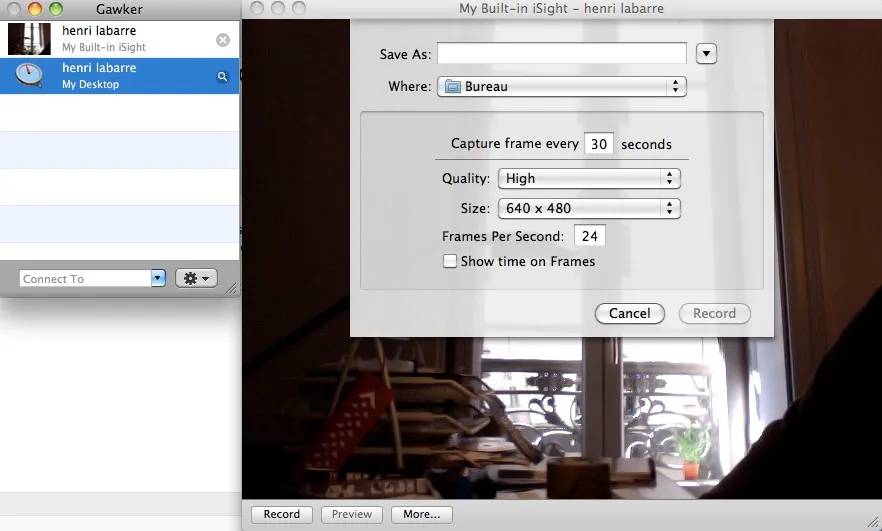Screen dimensions: 882x531
Task: Select the iSight camera thumbnail
Action: click(29, 39)
